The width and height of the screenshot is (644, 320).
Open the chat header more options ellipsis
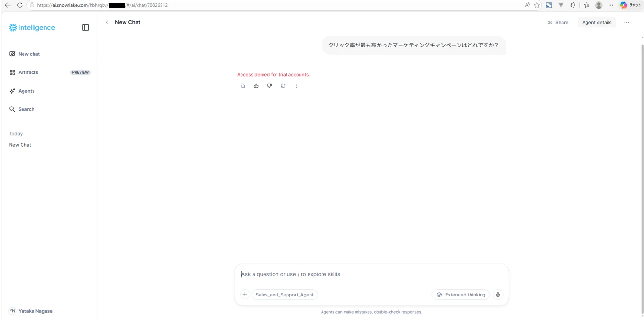pos(626,22)
